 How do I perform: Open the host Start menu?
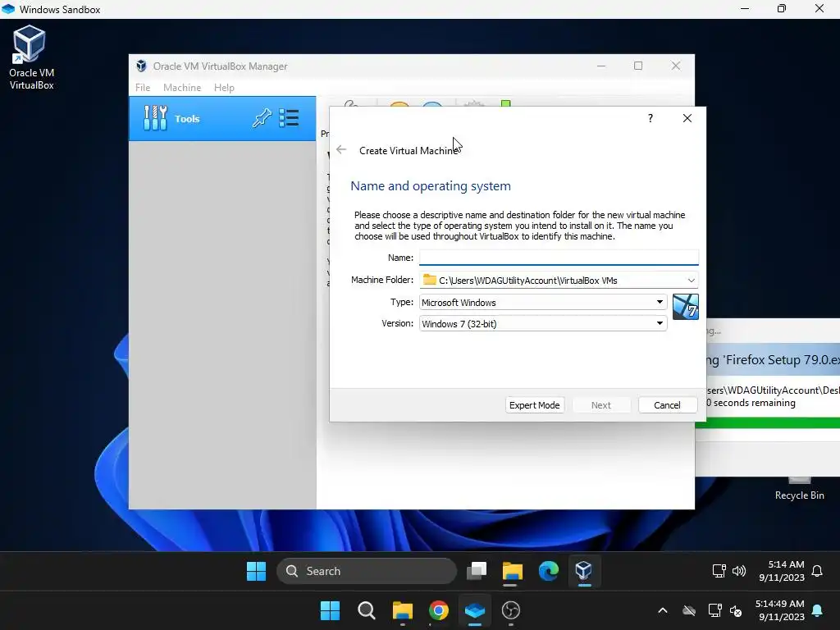(x=330, y=610)
